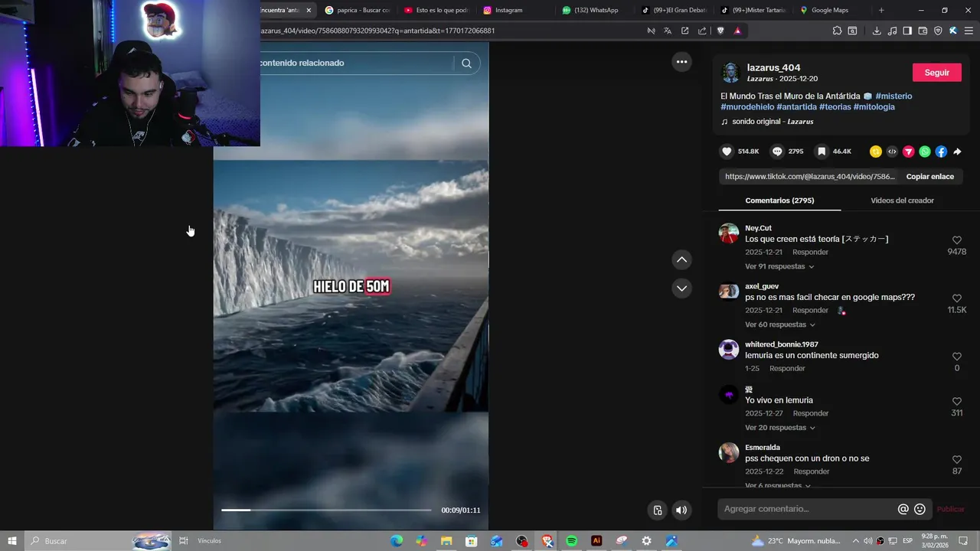980x551 pixels.
Task: Seek on the video progress bar
Action: (326, 510)
